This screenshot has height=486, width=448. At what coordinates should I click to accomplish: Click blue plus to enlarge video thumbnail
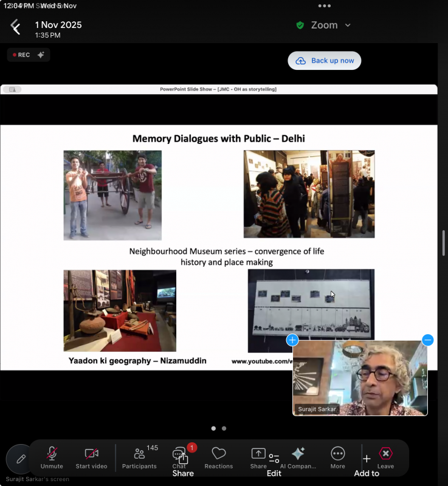(x=292, y=340)
